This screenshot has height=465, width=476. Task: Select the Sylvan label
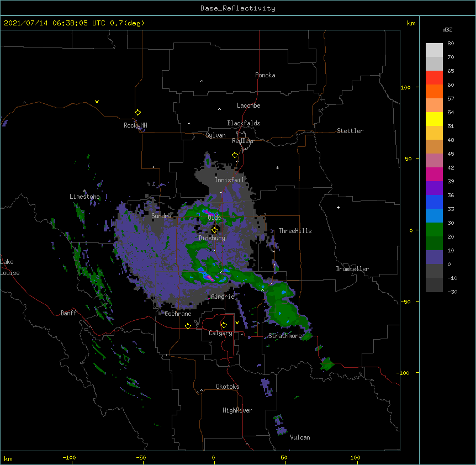click(x=215, y=135)
